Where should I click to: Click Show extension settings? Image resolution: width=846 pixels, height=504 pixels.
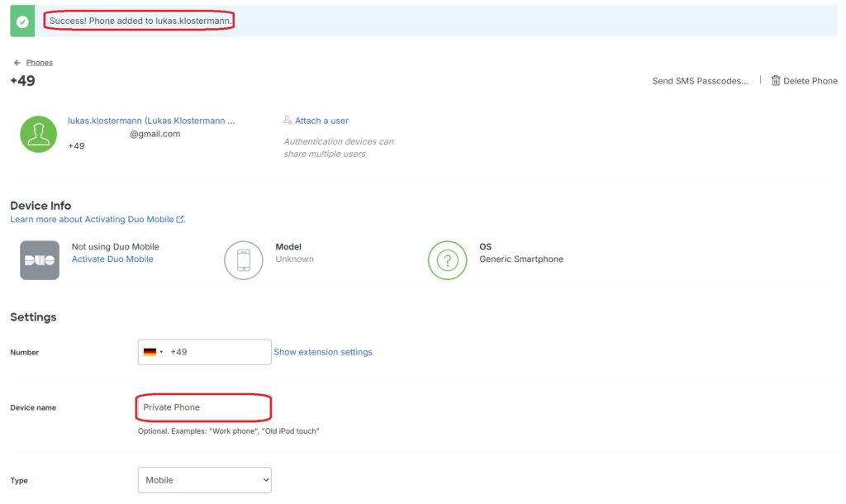323,352
